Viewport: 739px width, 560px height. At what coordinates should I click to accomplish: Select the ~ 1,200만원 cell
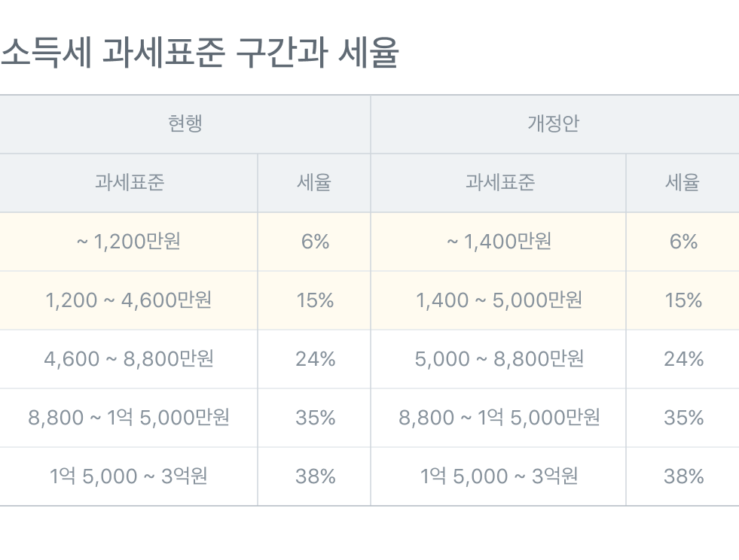[x=129, y=242]
